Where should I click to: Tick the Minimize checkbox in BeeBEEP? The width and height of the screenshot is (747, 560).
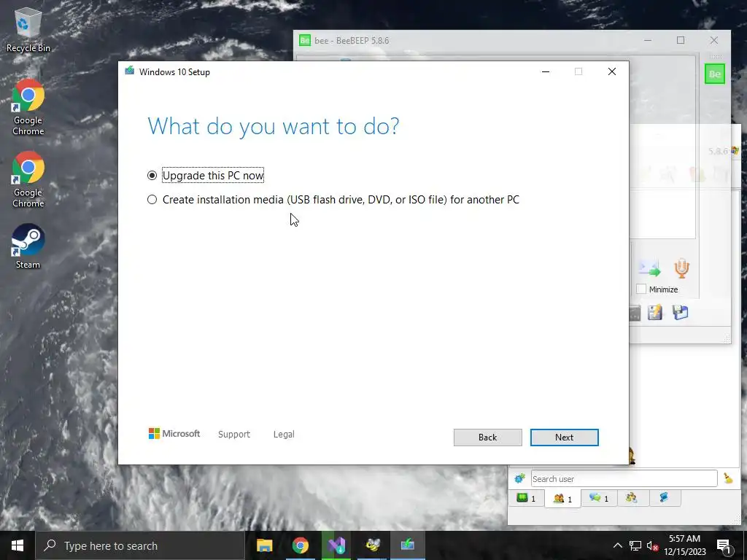[641, 289]
